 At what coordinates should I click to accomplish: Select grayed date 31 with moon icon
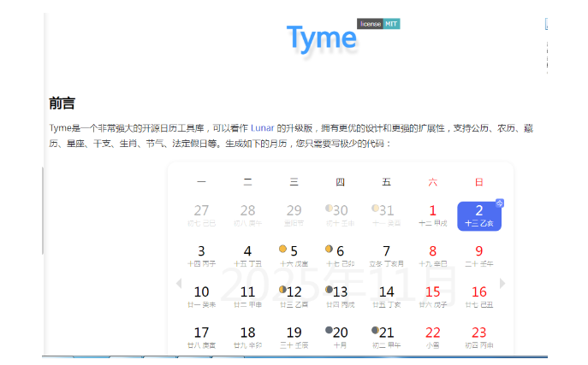coord(387,216)
